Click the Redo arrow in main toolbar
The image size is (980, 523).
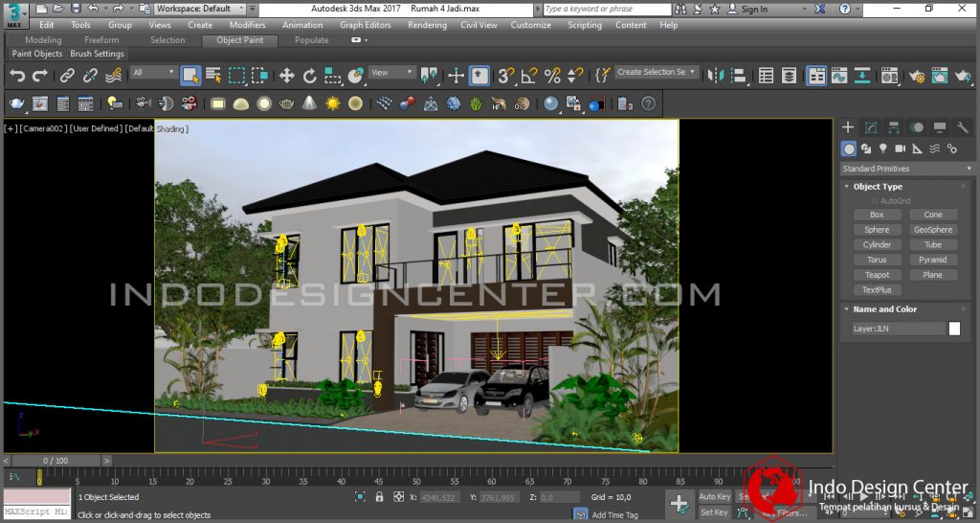point(40,76)
